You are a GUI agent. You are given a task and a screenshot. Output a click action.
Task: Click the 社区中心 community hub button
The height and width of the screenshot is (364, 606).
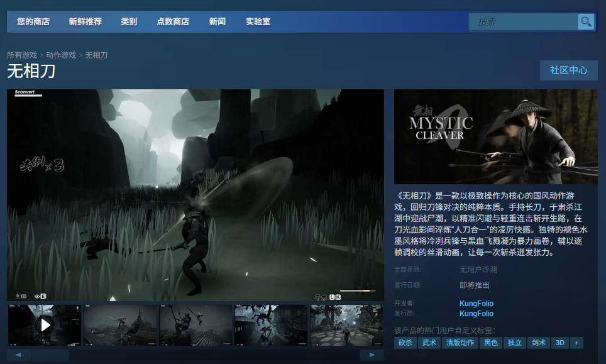tap(568, 70)
